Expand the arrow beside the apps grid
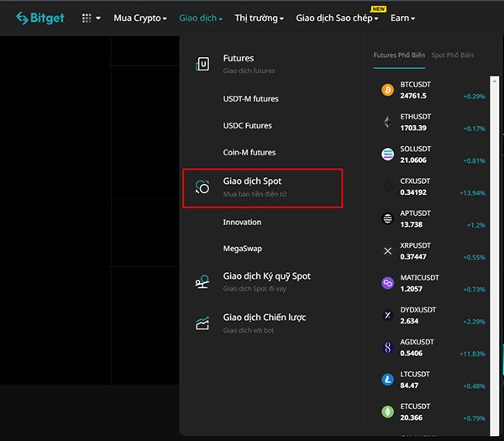This screenshot has width=504, height=441. coord(98,18)
